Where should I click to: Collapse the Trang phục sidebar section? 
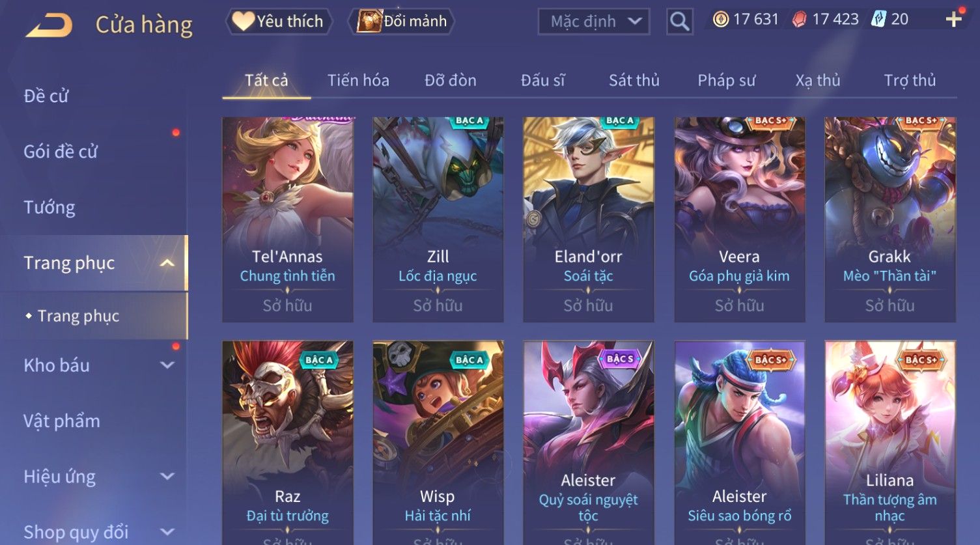click(x=167, y=263)
